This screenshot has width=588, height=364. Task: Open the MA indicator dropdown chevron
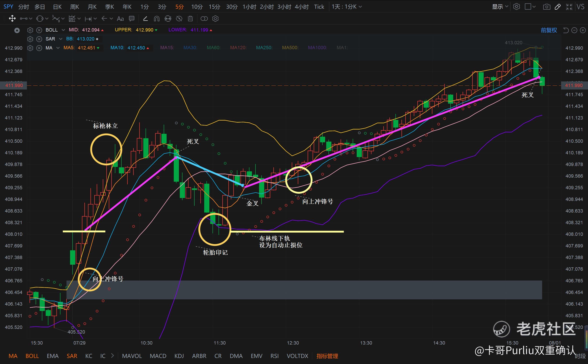click(58, 48)
